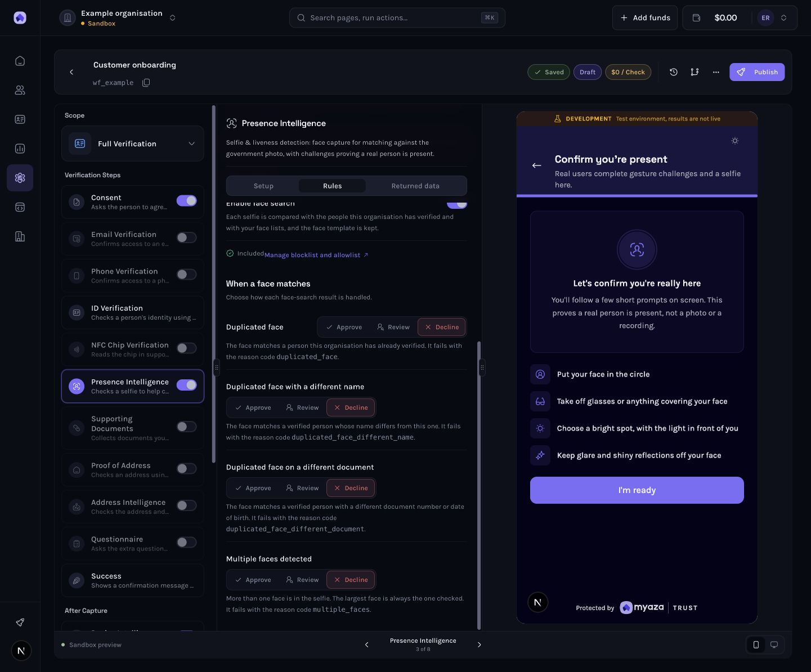Click the search pages input field
The width and height of the screenshot is (811, 672).
(397, 18)
